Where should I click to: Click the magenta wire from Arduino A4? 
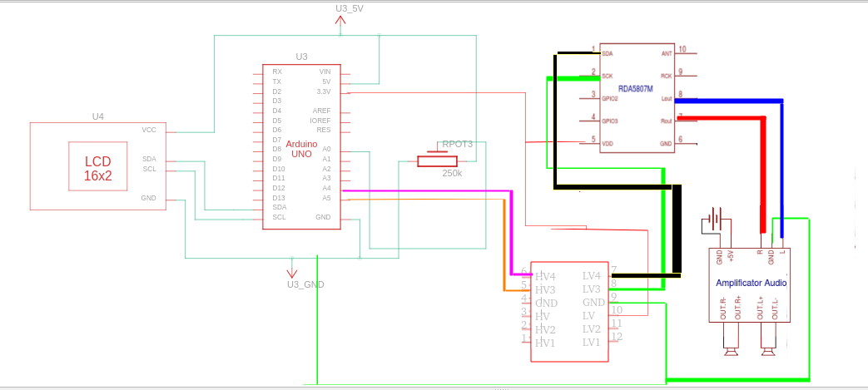click(x=424, y=192)
